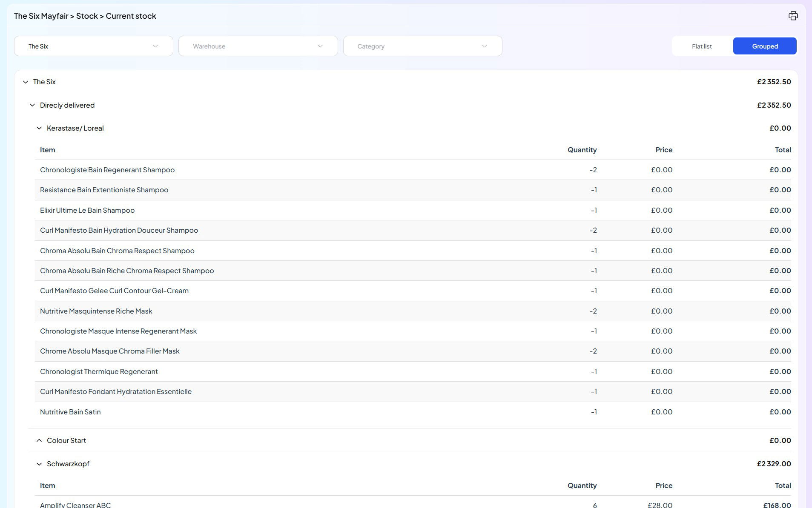
Task: Open the Category filter dropdown
Action: pos(422,46)
